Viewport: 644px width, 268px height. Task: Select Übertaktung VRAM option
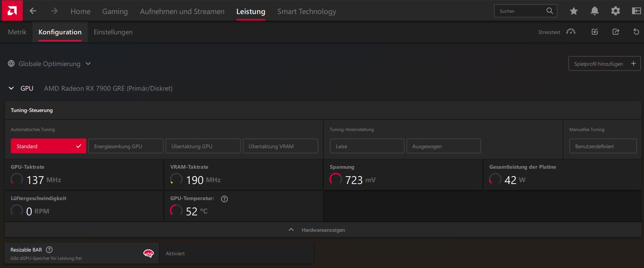[280, 146]
